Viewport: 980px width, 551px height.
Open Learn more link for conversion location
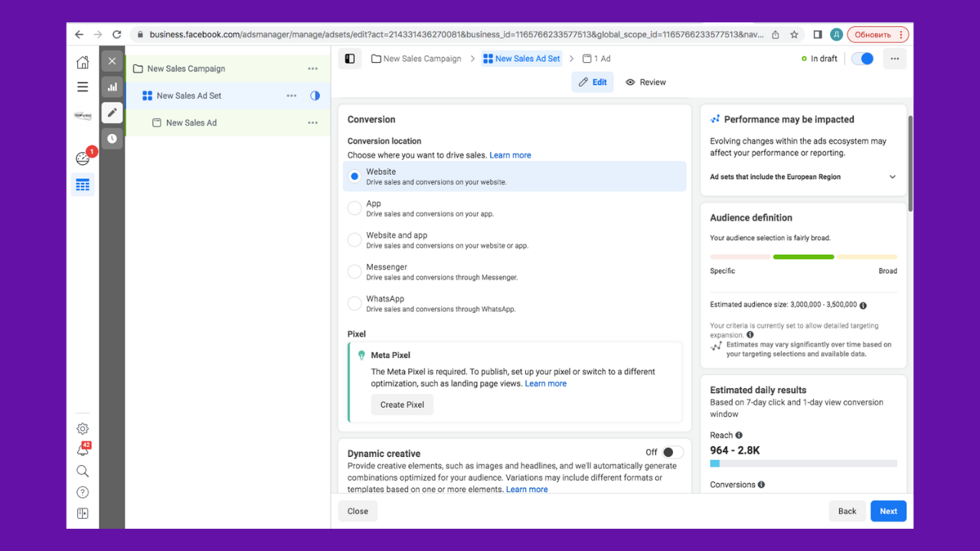(511, 155)
